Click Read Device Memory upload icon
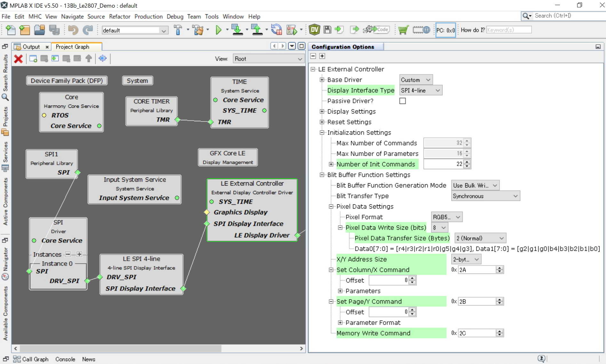Viewport: 606px width, 364px height. click(257, 30)
